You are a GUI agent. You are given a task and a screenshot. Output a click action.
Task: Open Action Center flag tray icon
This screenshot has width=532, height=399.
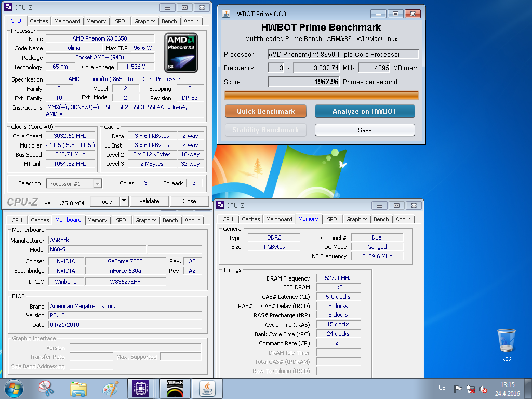point(458,389)
